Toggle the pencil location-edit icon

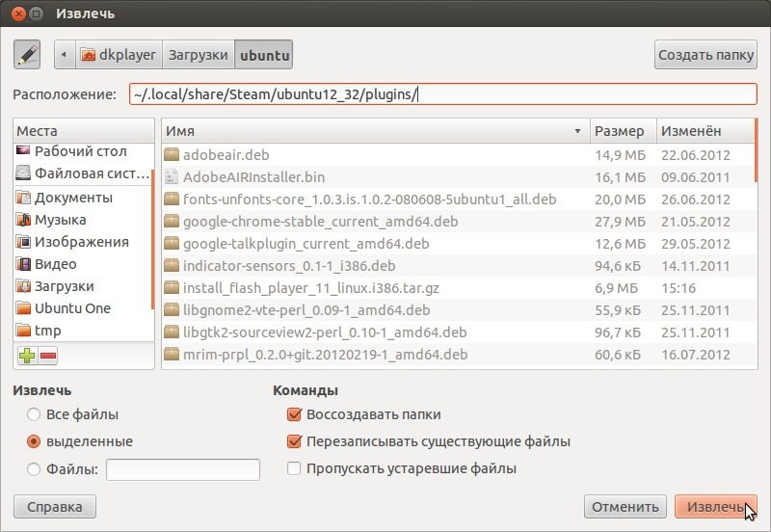27,55
